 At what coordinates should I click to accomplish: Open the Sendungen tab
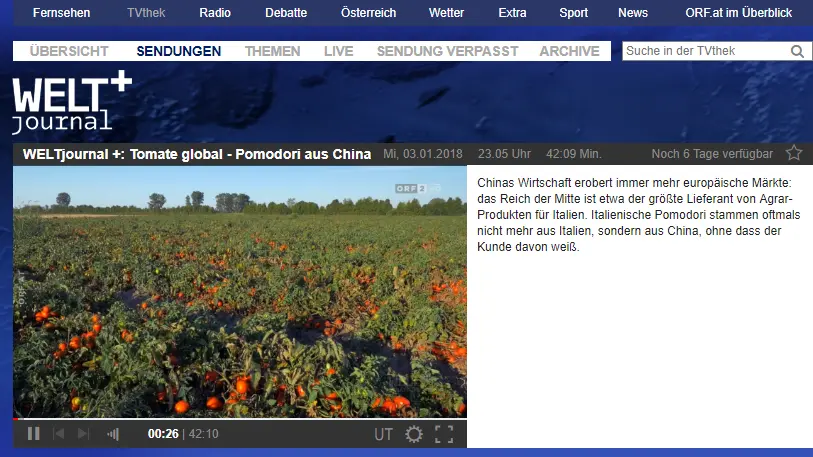tap(179, 51)
